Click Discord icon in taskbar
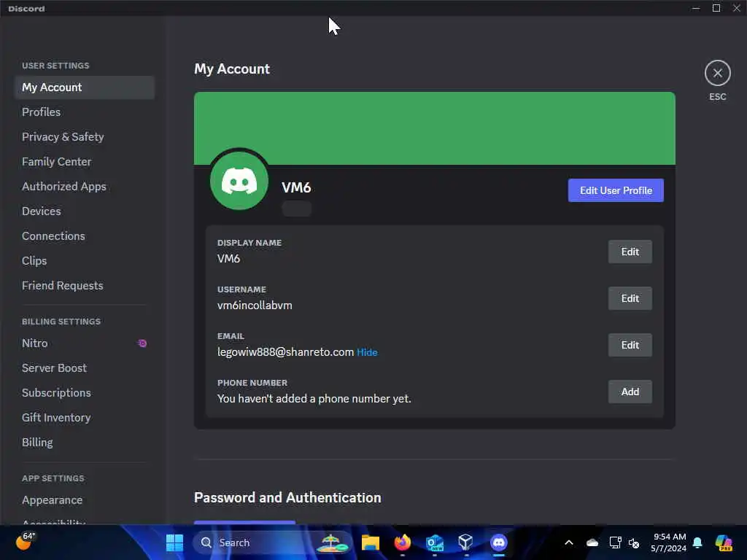This screenshot has height=560, width=747. click(x=499, y=542)
